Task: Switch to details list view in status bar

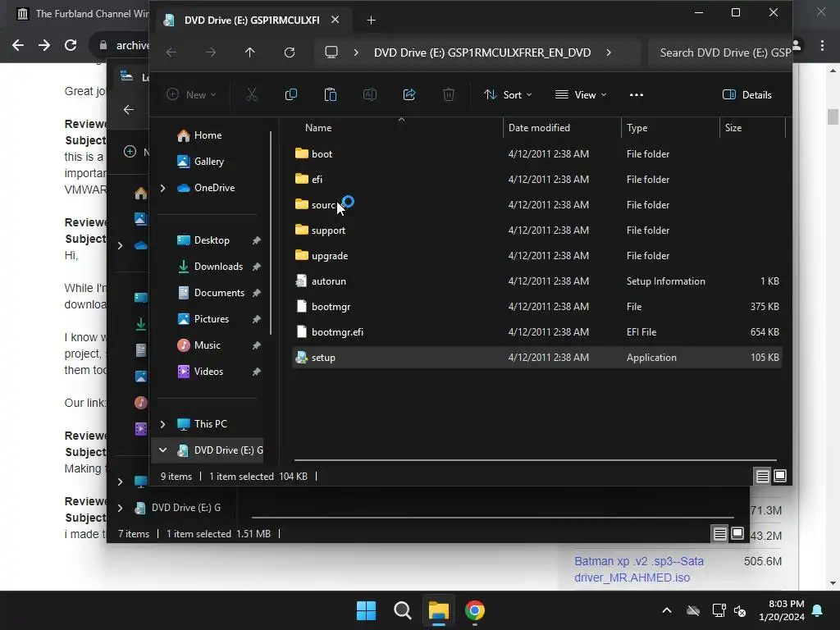Action: pyautogui.click(x=762, y=477)
